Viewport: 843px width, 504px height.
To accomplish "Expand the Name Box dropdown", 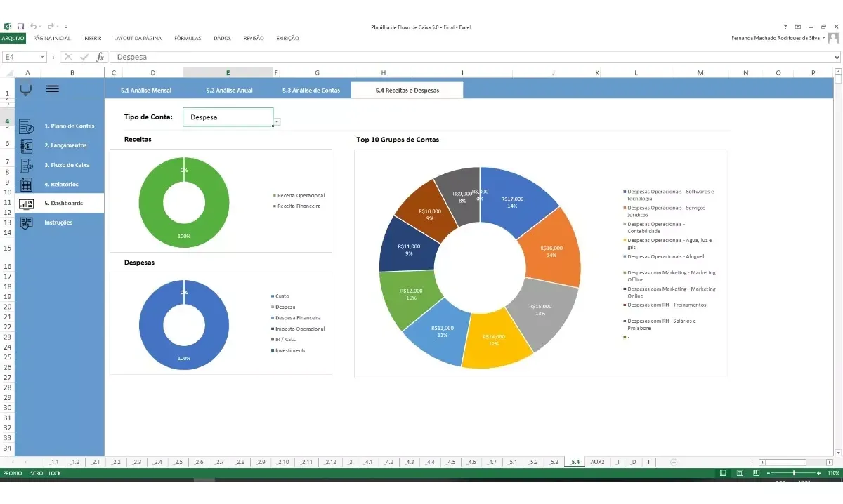I will point(42,57).
